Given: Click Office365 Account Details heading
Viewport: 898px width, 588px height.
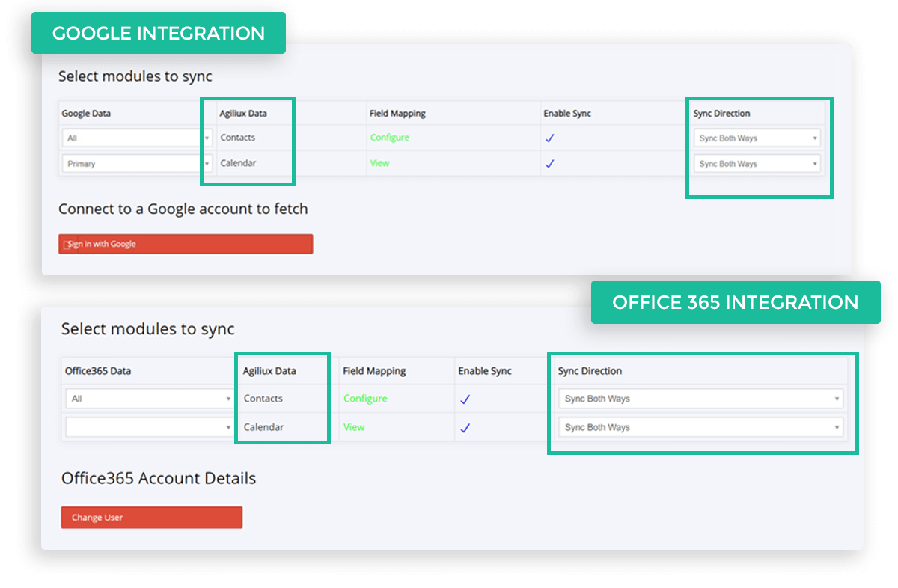Looking at the screenshot, I should point(159,478).
